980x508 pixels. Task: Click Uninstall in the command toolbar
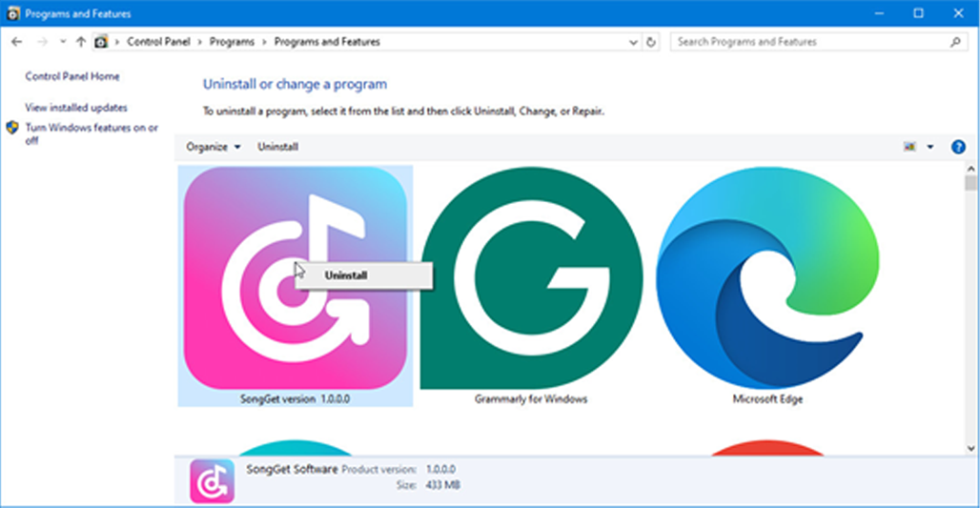277,147
